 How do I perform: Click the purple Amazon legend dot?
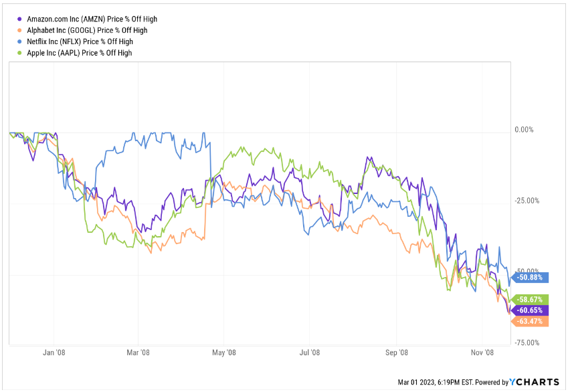tap(21, 19)
